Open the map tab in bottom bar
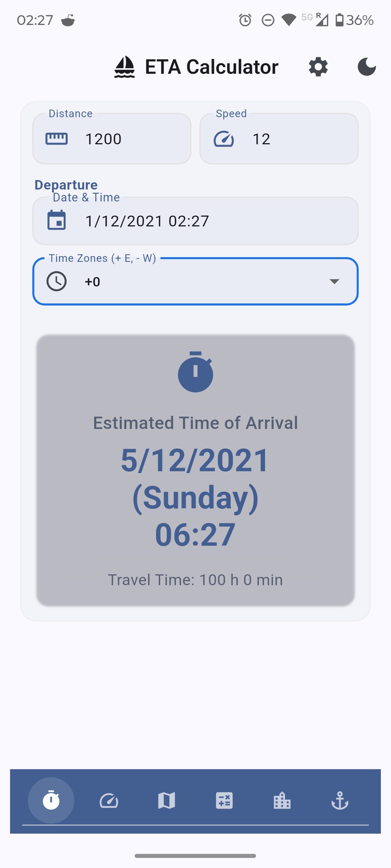This screenshot has width=391, height=868. pyautogui.click(x=167, y=800)
